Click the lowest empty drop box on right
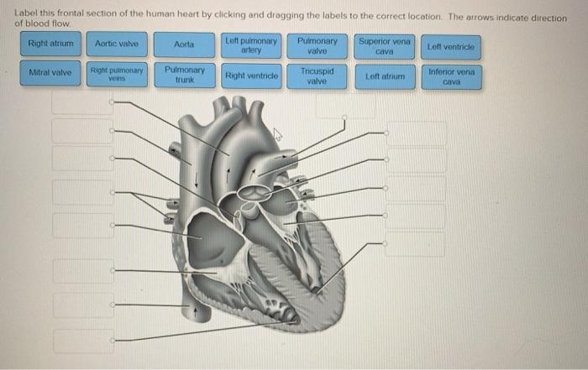The height and width of the screenshot is (370, 588). (x=415, y=244)
